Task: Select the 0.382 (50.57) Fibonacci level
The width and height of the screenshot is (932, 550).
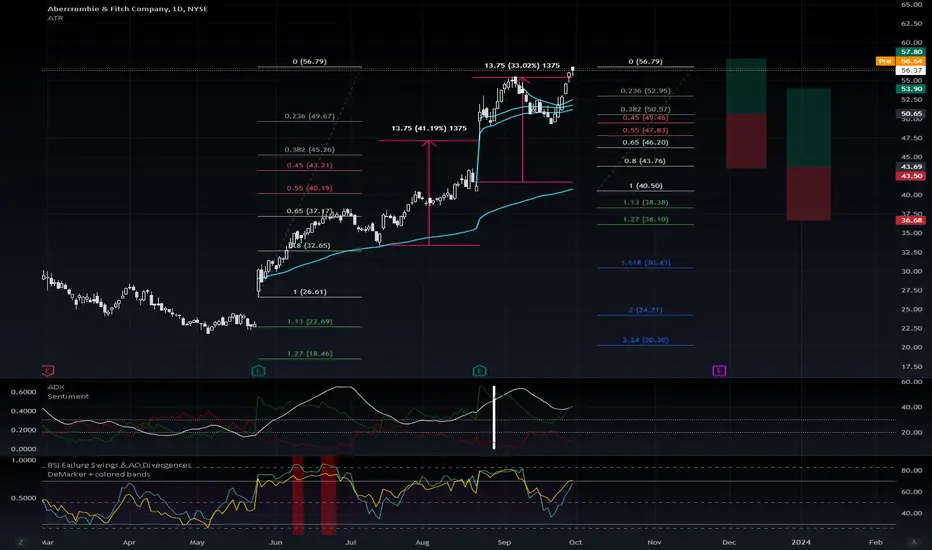Action: [645, 109]
